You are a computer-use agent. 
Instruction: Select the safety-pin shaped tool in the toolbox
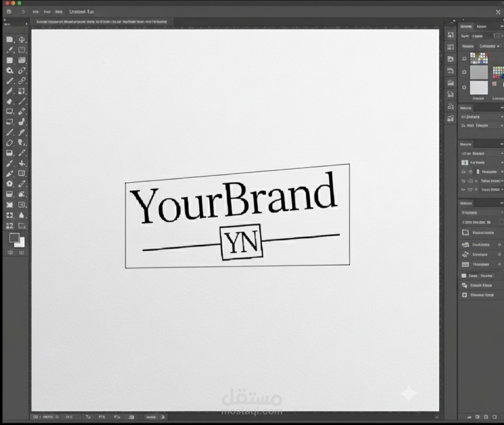[x=21, y=183]
